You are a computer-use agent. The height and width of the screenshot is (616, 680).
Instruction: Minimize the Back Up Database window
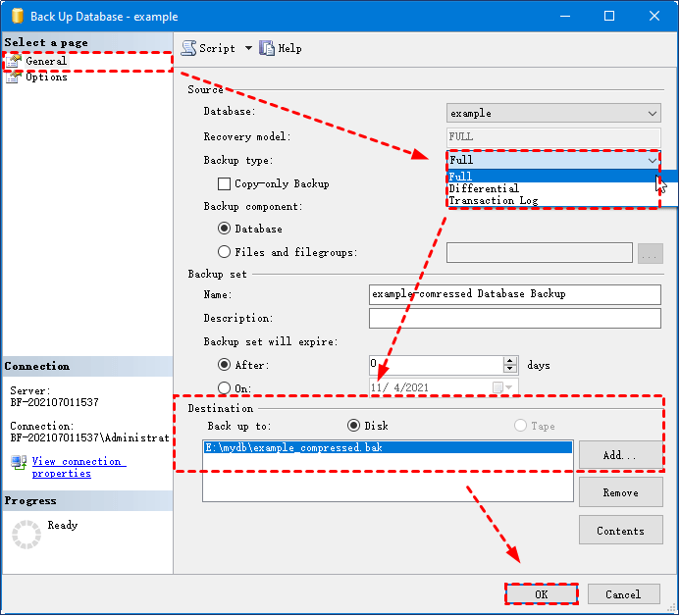pos(564,16)
